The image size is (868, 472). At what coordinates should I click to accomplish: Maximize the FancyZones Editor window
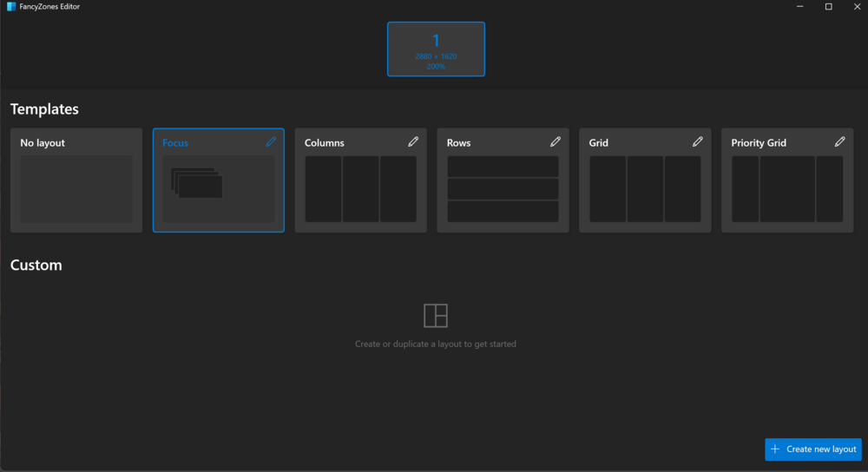pyautogui.click(x=829, y=7)
